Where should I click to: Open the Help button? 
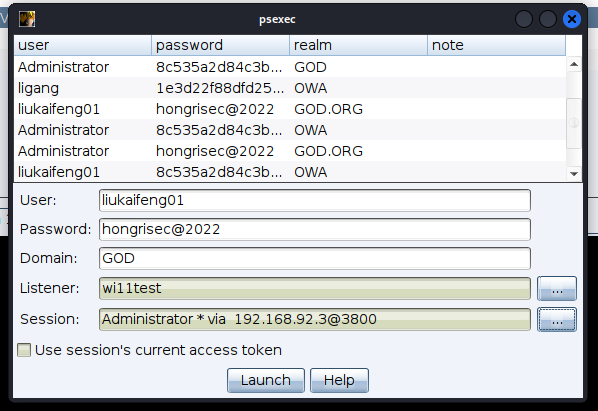coord(339,380)
